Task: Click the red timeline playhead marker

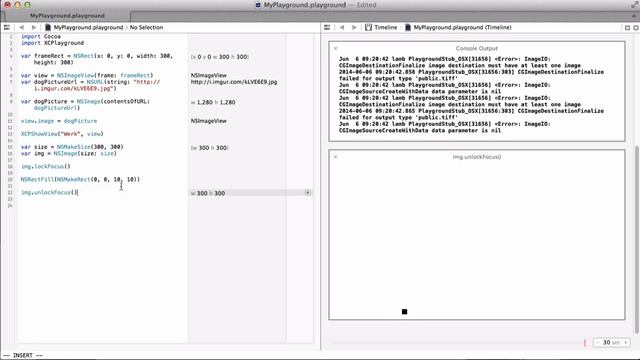Action: 584,343
